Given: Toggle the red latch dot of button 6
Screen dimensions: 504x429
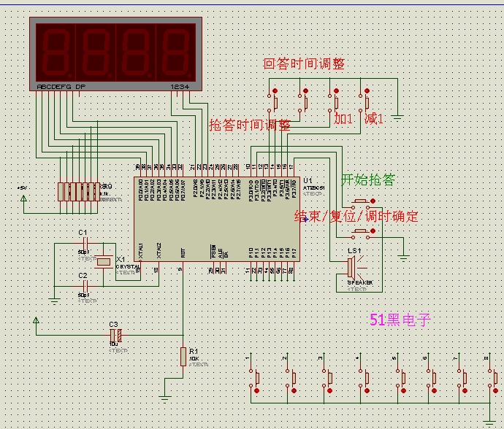Looking at the screenshot, I should (435, 390).
